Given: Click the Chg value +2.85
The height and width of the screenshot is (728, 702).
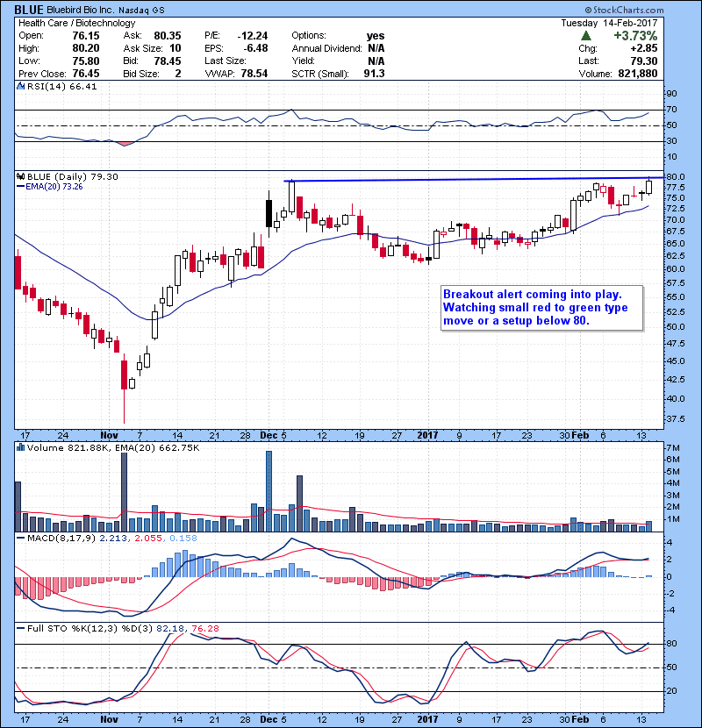Looking at the screenshot, I should (x=644, y=48).
